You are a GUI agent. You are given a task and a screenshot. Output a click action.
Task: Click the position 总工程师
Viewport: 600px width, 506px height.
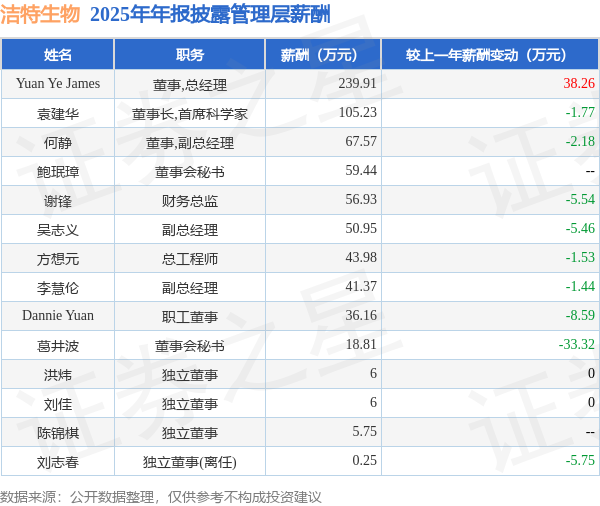point(190,259)
